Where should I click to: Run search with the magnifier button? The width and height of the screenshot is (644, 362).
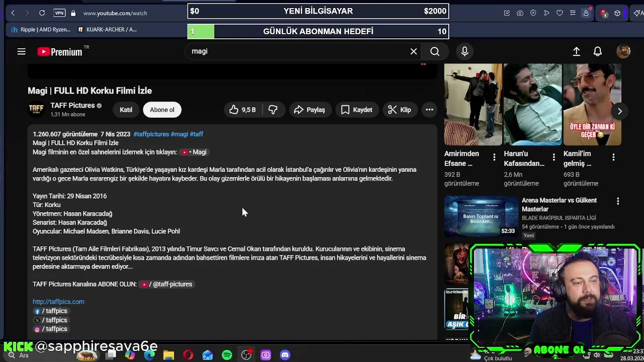(435, 51)
